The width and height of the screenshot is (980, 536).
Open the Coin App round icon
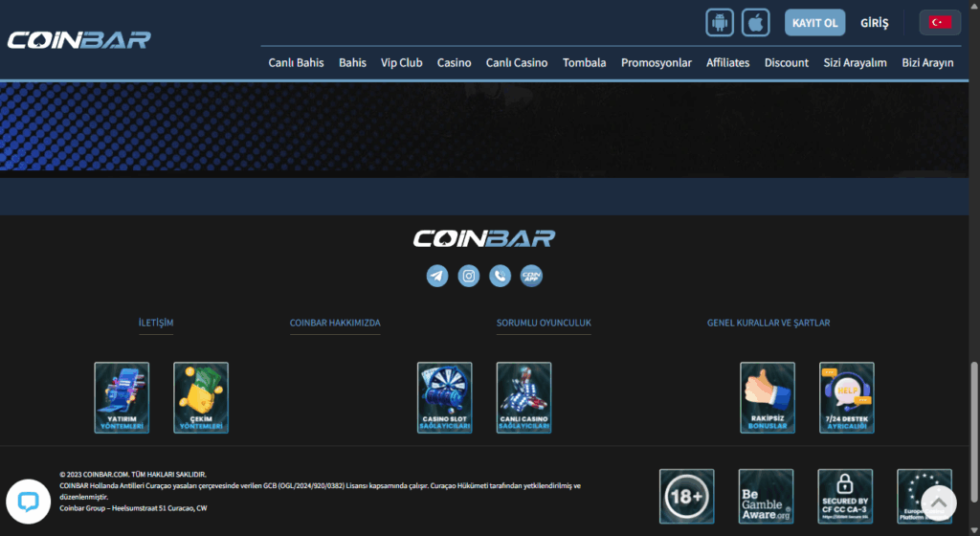coord(531,276)
